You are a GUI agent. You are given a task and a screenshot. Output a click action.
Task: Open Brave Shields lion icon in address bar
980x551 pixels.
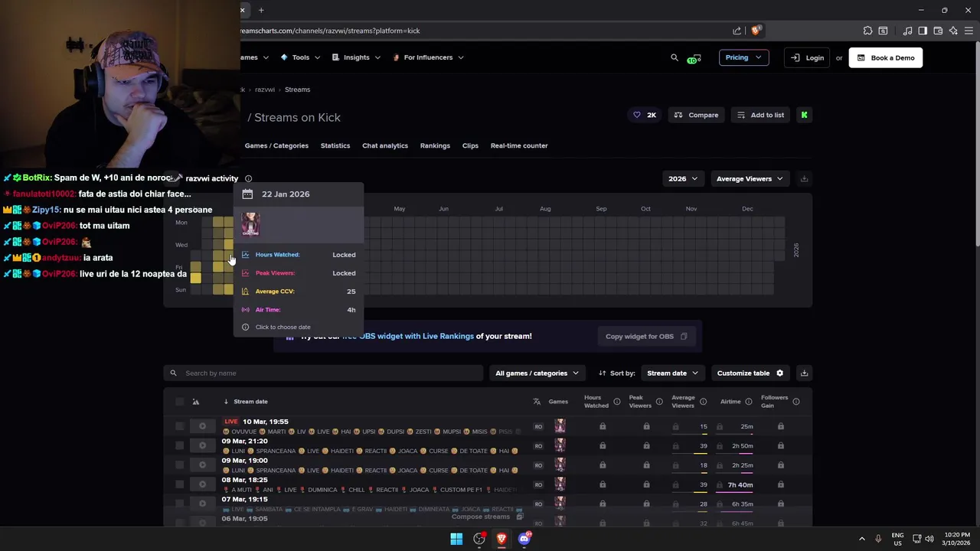tap(756, 31)
